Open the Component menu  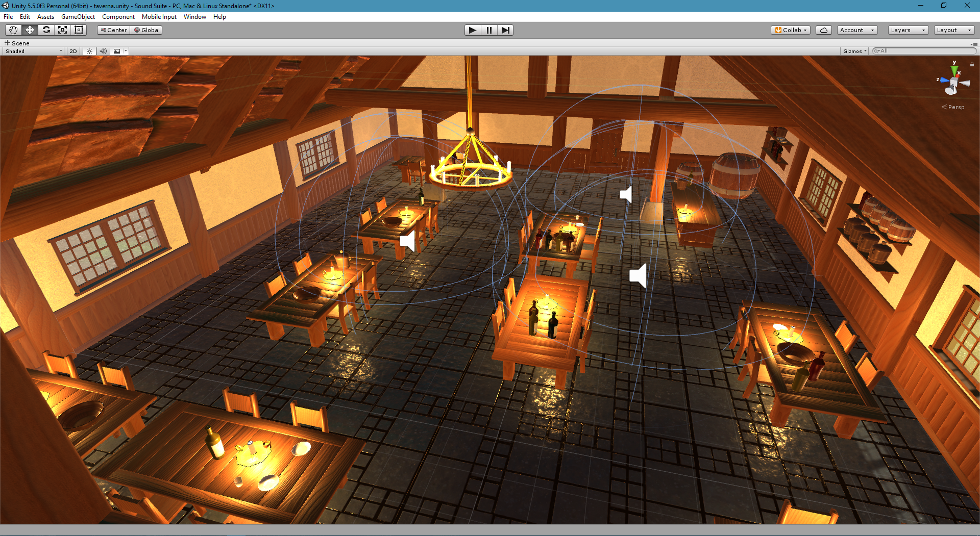click(x=118, y=17)
